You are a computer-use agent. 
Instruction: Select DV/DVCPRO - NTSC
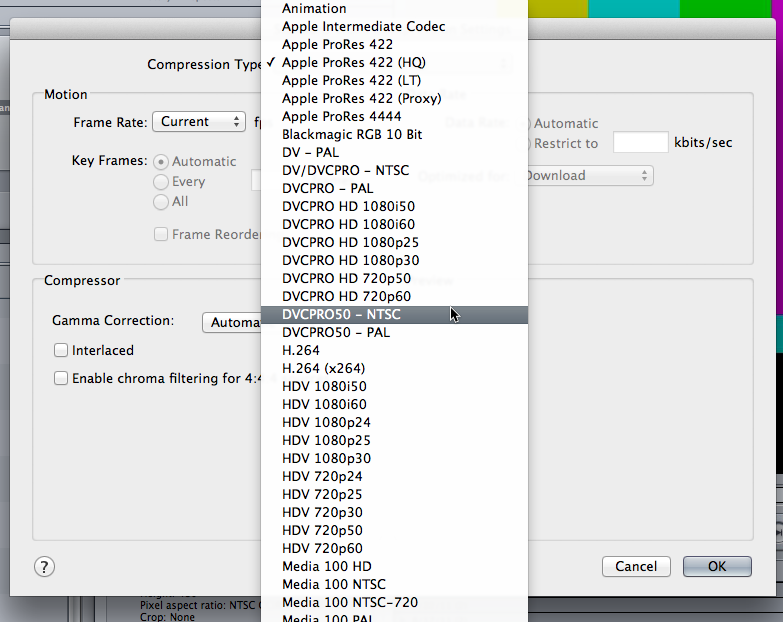pos(394,170)
